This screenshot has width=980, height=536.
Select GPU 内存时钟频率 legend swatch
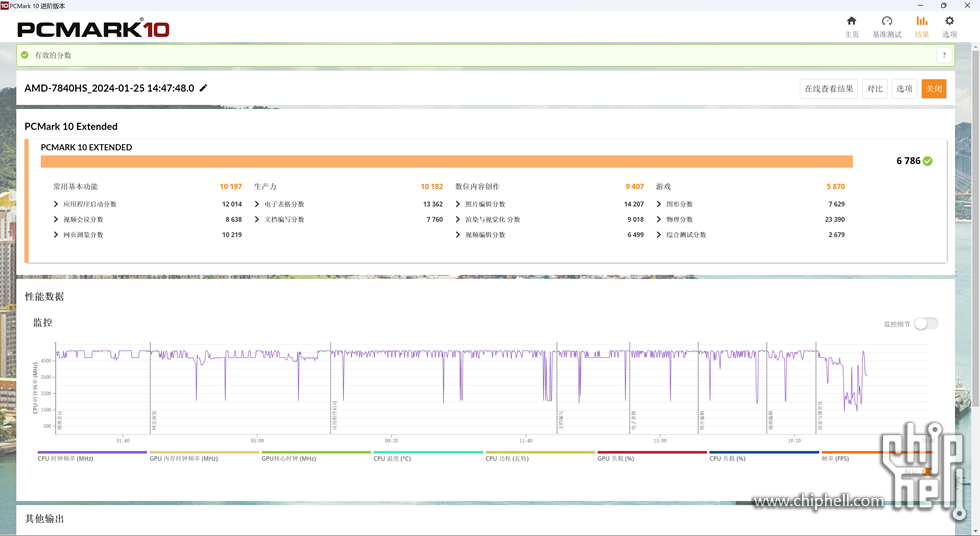[204, 452]
